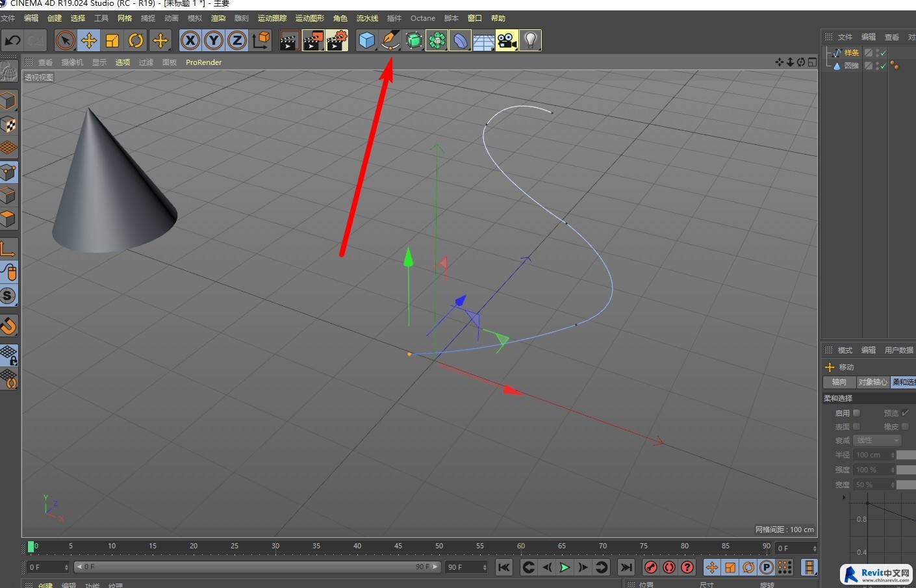Toggle the green checkmark of 样条
916x588 pixels.
click(x=883, y=53)
